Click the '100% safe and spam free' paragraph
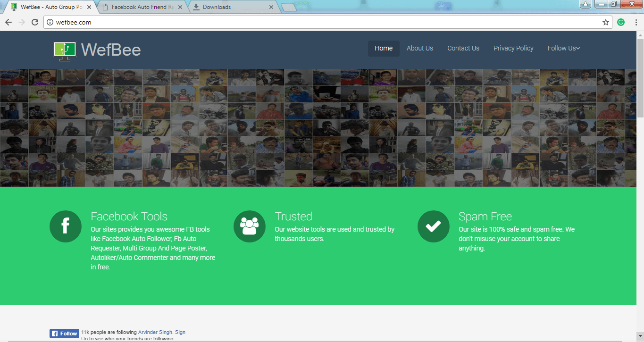Image resolution: width=644 pixels, height=342 pixels. [x=517, y=239]
